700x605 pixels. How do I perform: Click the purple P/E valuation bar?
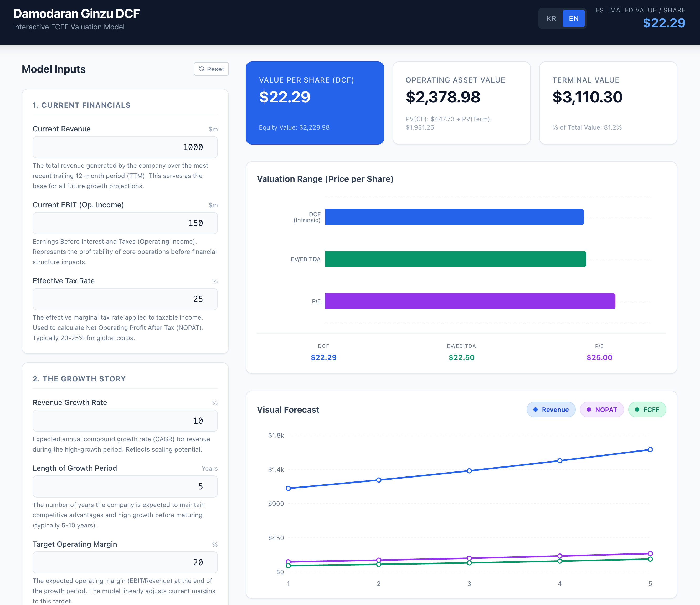coord(470,301)
